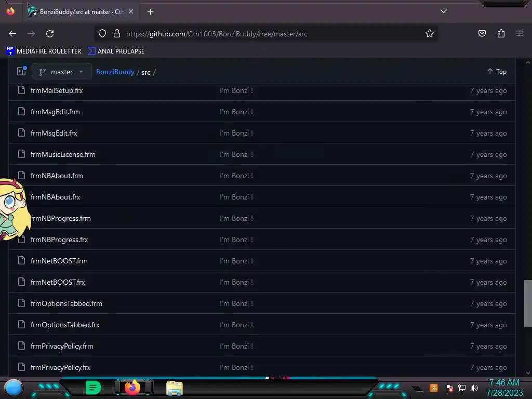This screenshot has width=532, height=399.
Task: Select Firefox in the taskbar
Action: click(x=132, y=388)
